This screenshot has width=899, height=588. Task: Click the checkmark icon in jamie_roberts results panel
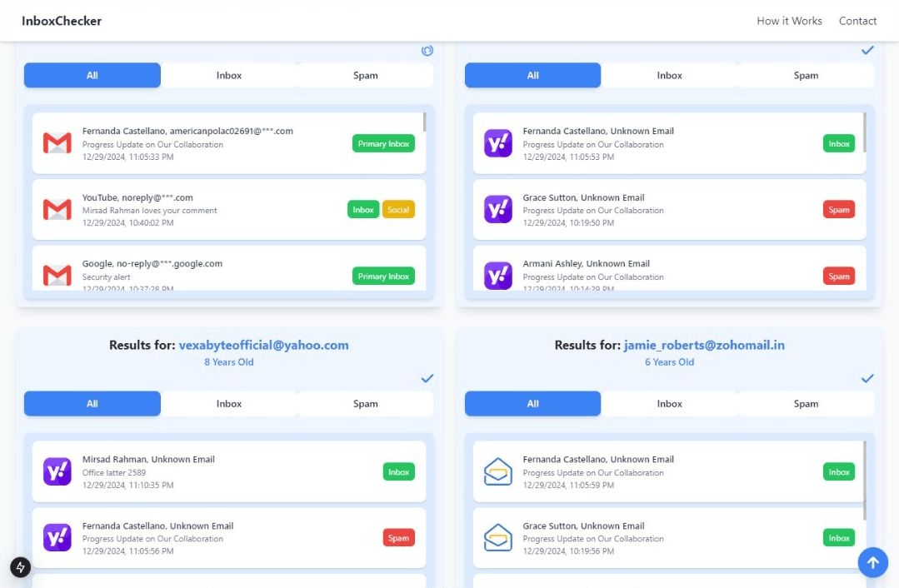coord(867,379)
